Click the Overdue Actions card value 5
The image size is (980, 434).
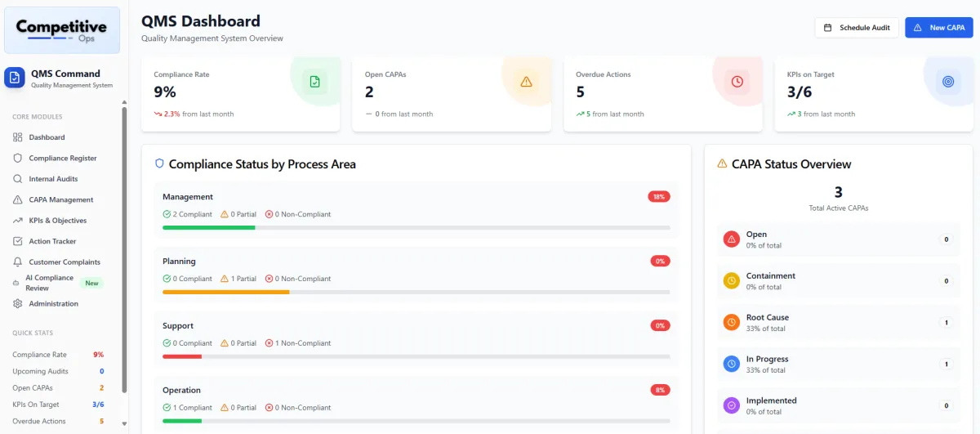(x=580, y=92)
